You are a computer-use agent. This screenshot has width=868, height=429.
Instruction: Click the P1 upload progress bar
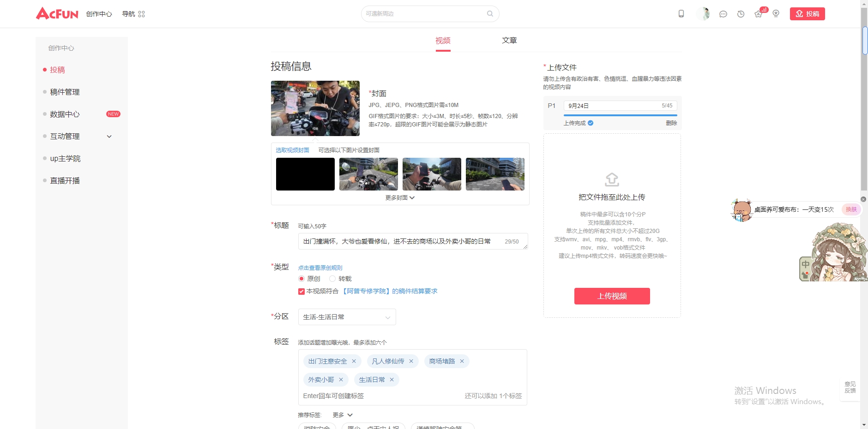tap(620, 115)
